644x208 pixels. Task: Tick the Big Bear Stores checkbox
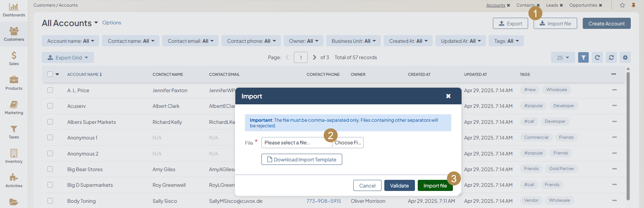(x=50, y=169)
